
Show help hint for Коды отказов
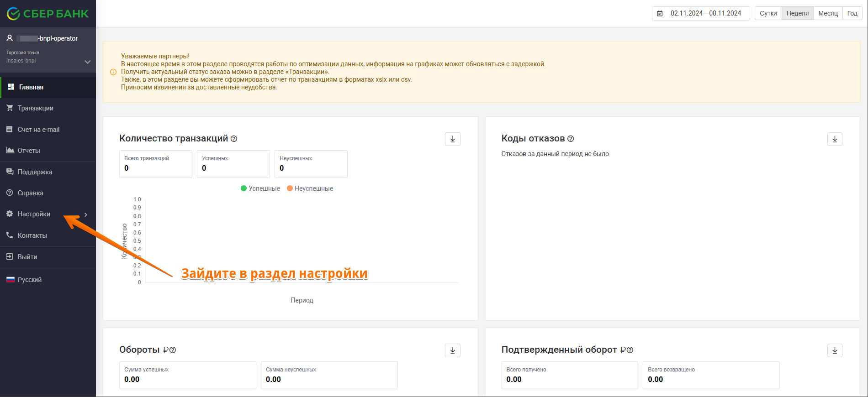click(571, 139)
